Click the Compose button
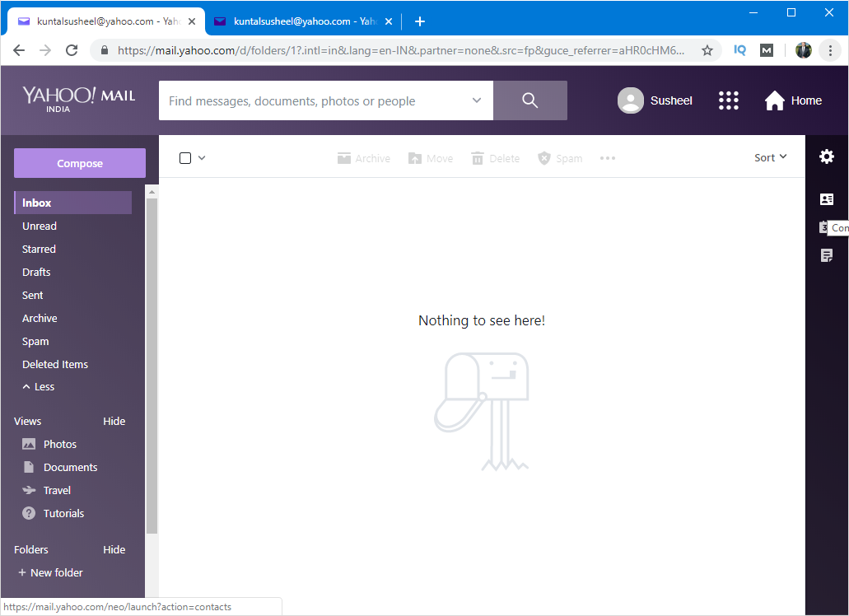This screenshot has width=849, height=616. tap(80, 163)
